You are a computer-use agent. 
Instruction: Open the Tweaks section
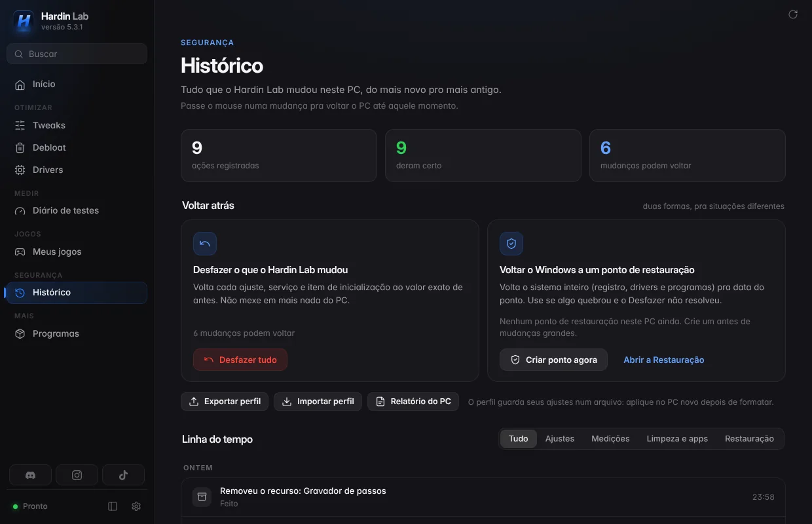pyautogui.click(x=77, y=125)
